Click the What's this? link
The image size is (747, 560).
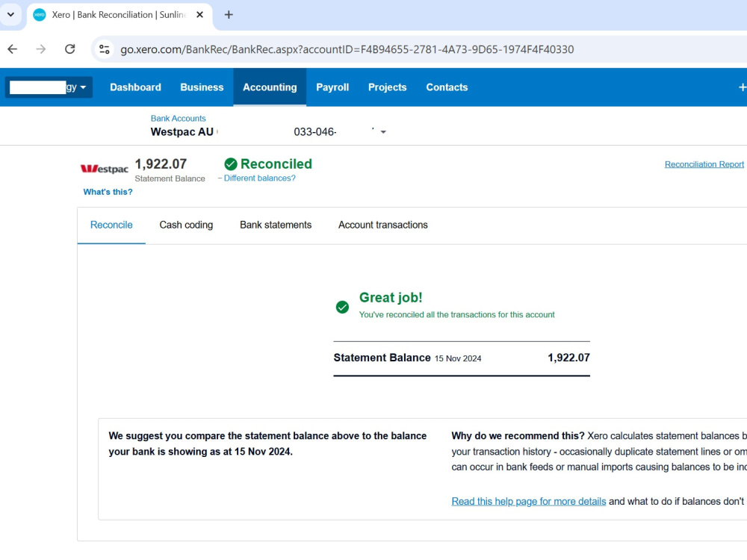point(108,192)
